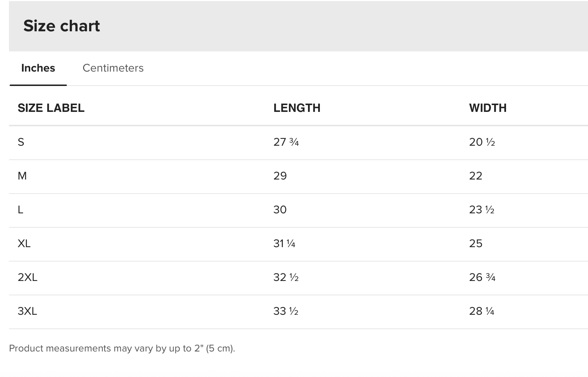The height and width of the screenshot is (377, 588).
Task: Click the 27 ¾ length value
Action: (286, 142)
